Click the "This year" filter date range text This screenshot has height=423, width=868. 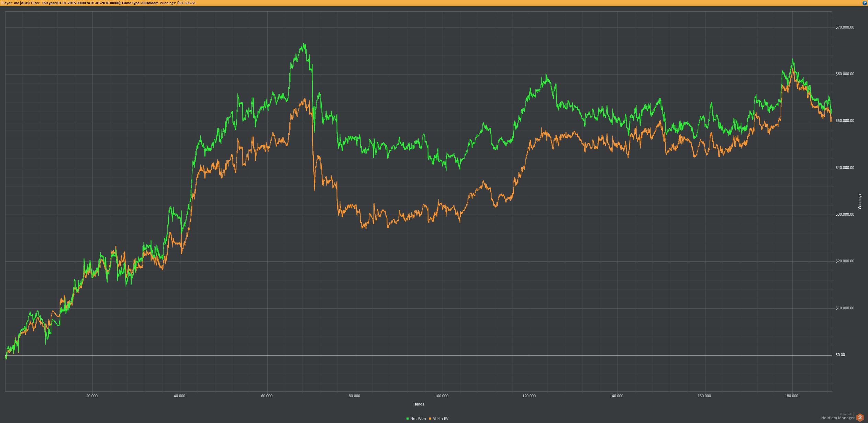click(81, 3)
